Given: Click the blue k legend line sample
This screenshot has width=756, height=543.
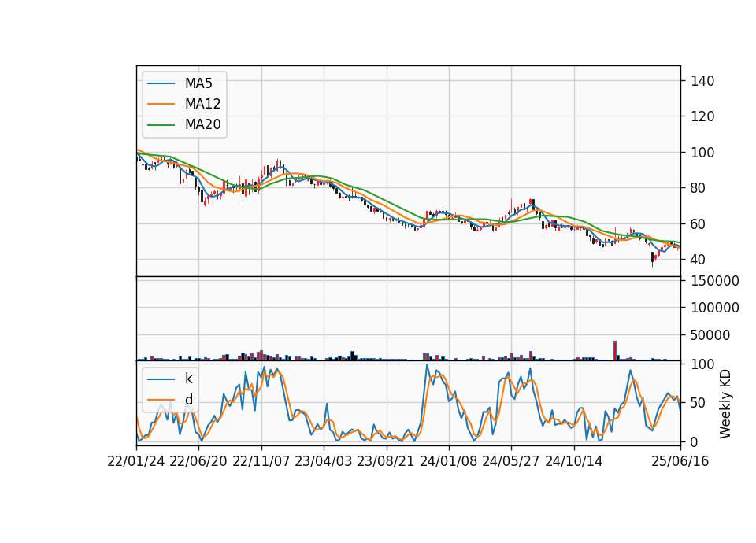Looking at the screenshot, I should click(161, 379).
